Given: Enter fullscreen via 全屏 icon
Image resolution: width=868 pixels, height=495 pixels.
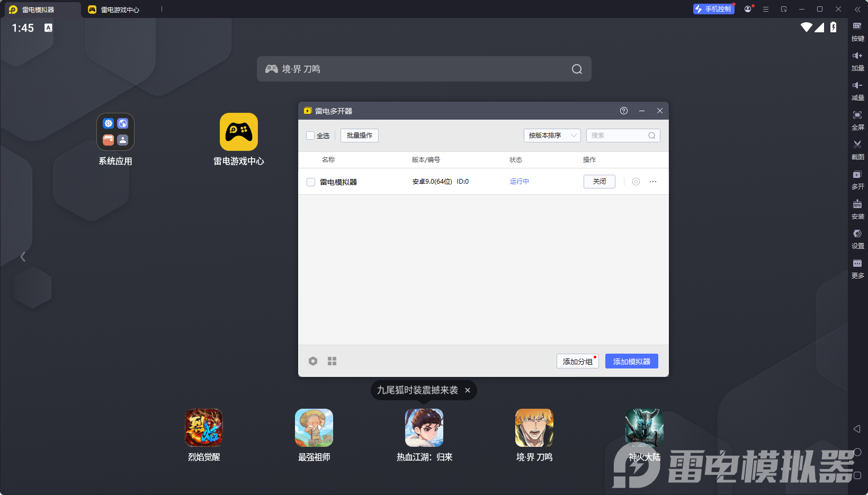Looking at the screenshot, I should (x=857, y=115).
